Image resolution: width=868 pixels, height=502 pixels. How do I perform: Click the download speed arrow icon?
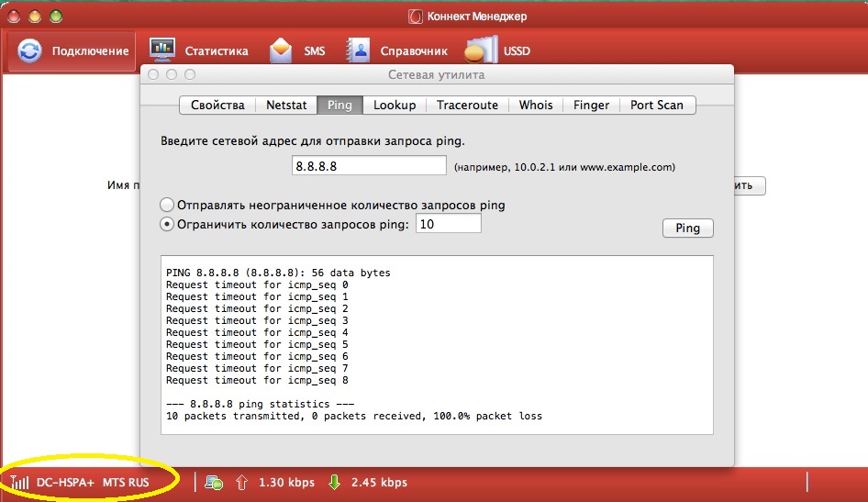point(334,482)
